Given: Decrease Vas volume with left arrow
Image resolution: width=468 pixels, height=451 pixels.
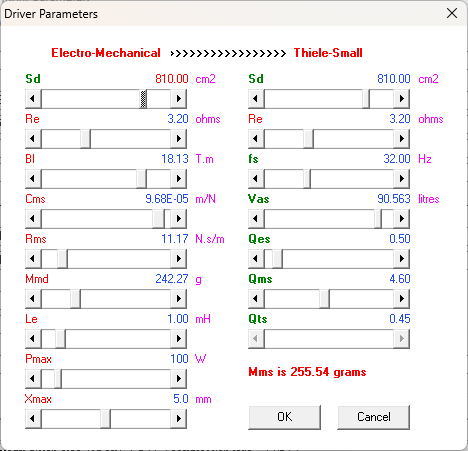Looking at the screenshot, I should tap(256, 219).
